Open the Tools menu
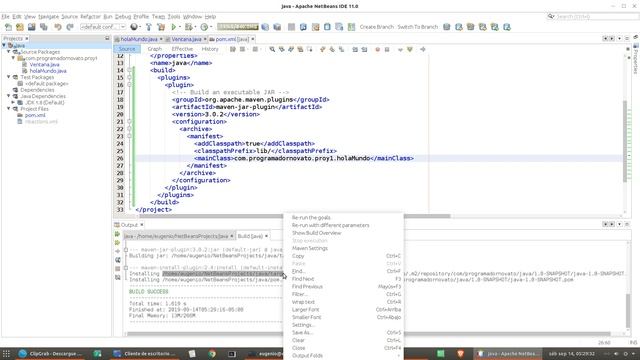 click(174, 17)
